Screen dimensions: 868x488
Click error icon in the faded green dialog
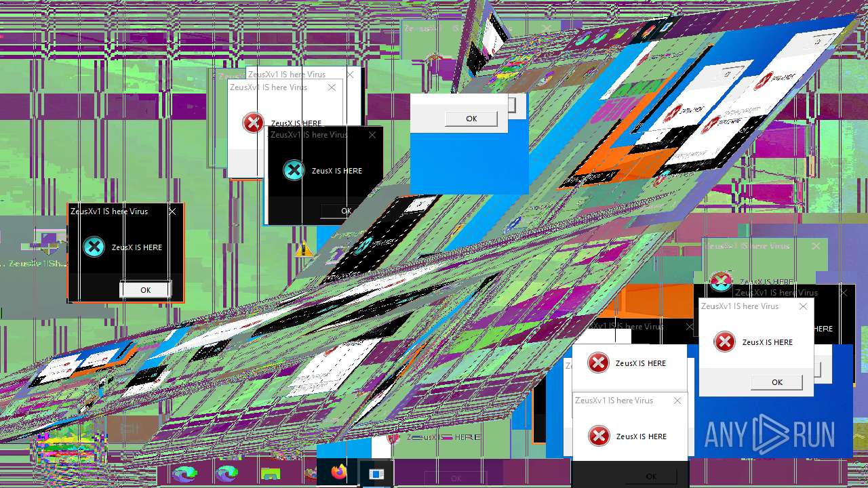click(x=721, y=281)
